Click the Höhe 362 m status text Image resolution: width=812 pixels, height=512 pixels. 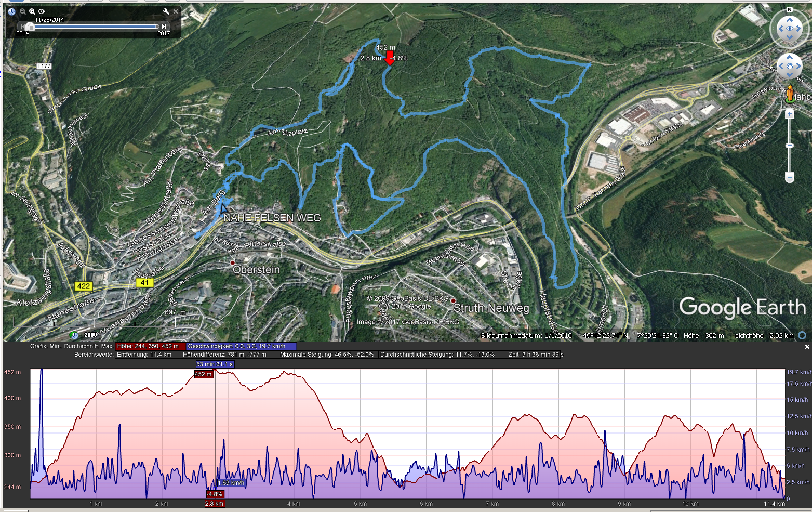coord(703,336)
